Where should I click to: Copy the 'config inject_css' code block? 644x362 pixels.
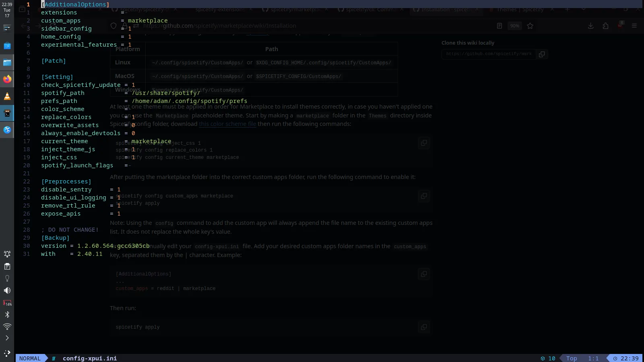tap(424, 143)
